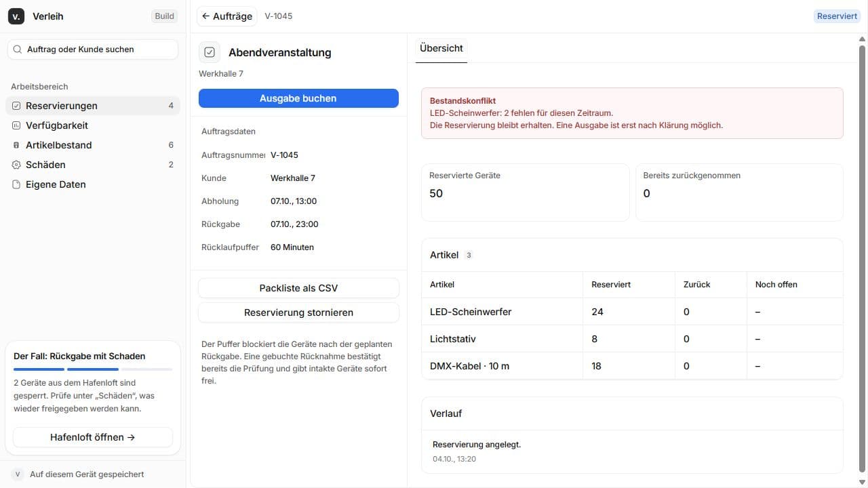Viewport: 868px width, 488px height.
Task: Export Packliste als CSV
Action: (x=298, y=288)
